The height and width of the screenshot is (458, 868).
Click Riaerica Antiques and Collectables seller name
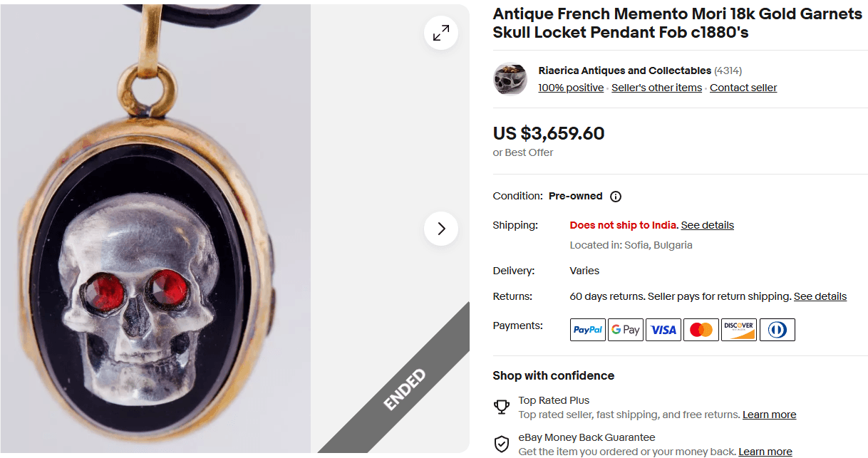pos(624,71)
